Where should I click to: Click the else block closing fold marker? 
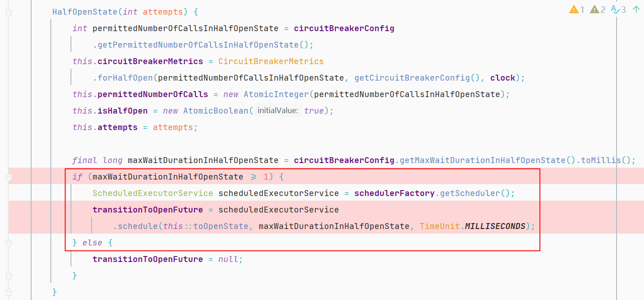tap(9, 276)
